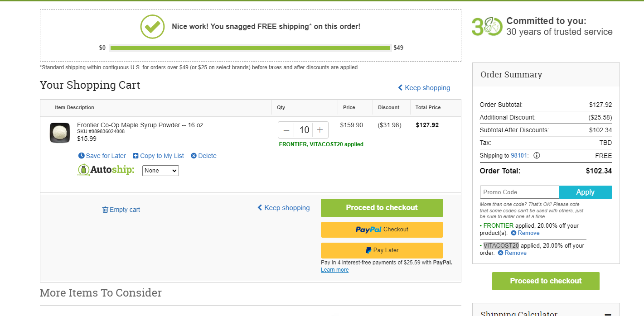Apply the promo code
The width and height of the screenshot is (644, 316).
(586, 192)
